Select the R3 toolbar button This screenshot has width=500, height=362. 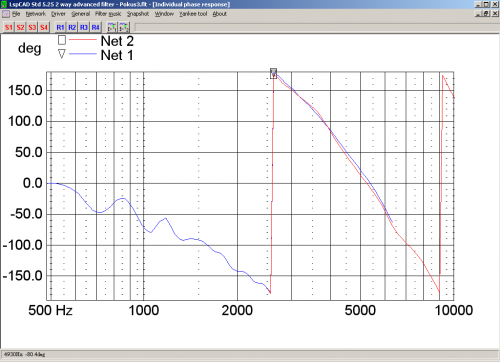pos(84,27)
